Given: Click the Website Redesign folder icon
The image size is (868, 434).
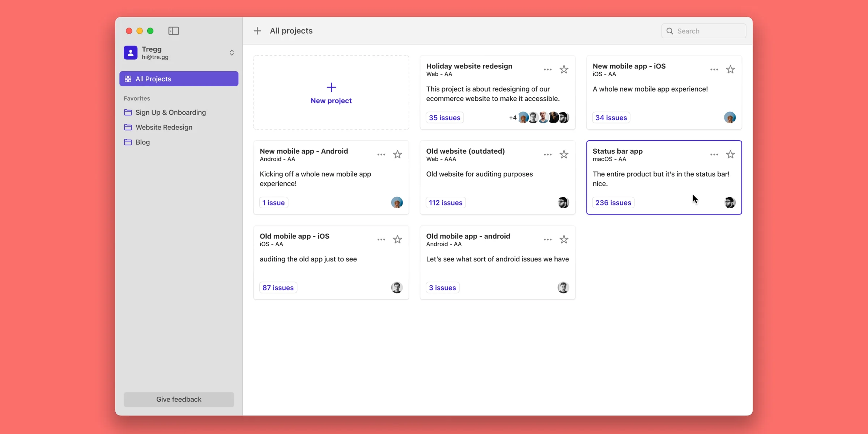Looking at the screenshot, I should click(128, 127).
